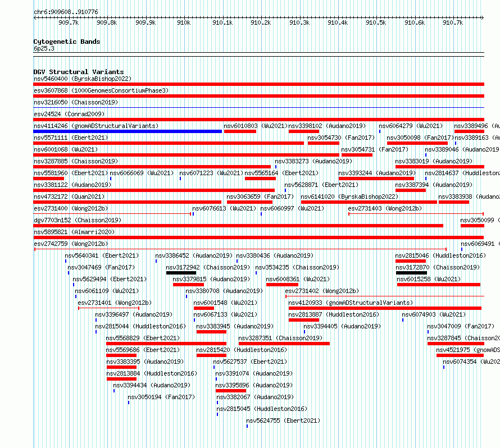Click nsv2813887 (Huddleston2016) label
500x448 pixels.
[334, 314]
